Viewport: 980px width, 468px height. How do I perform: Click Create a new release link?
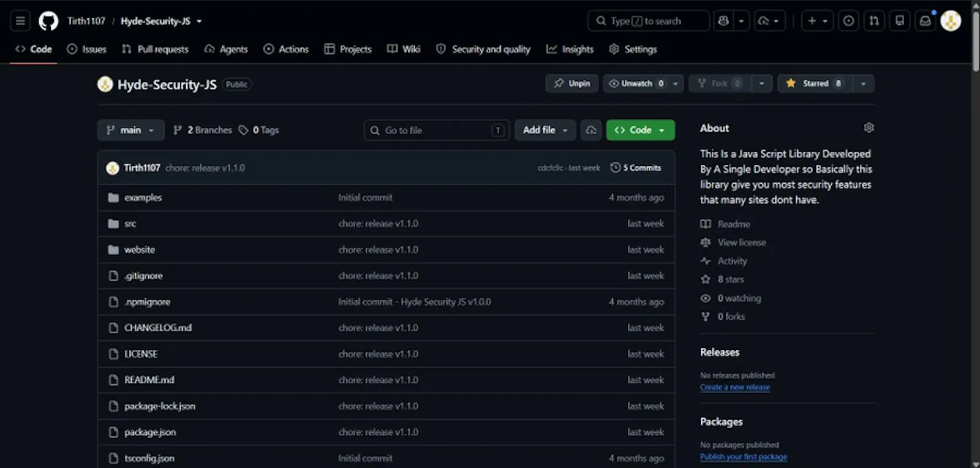735,387
